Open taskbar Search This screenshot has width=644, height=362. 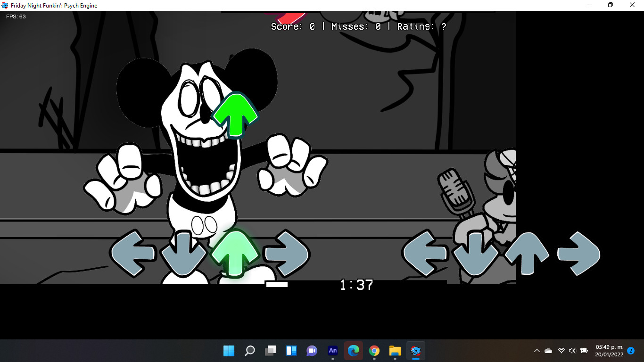(250, 351)
